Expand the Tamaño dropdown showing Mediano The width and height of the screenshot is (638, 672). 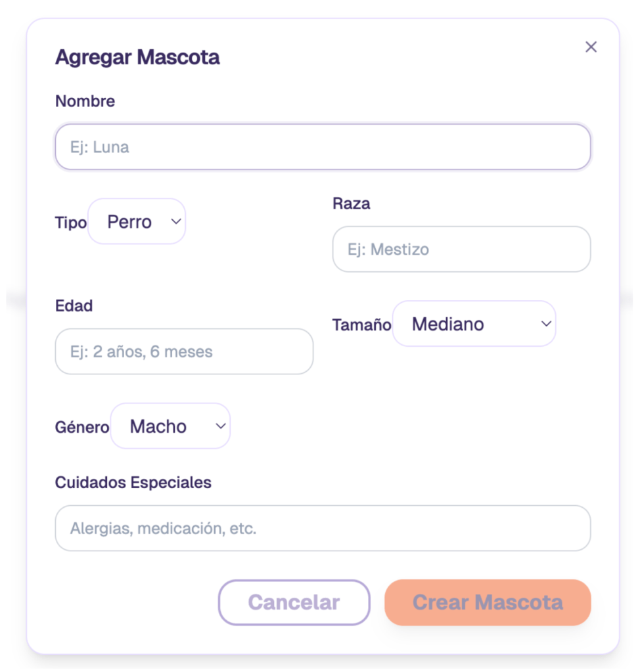(474, 324)
